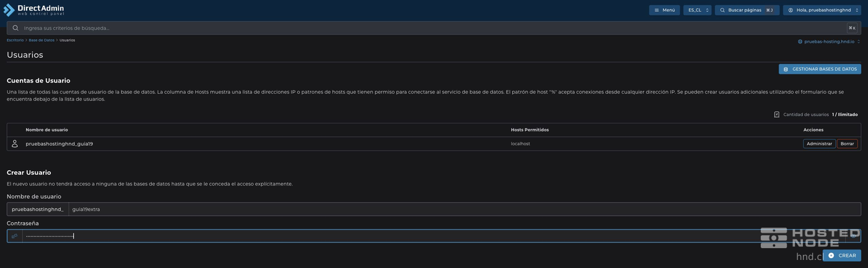868x268 pixels.
Task: Open the ES_CL language dropdown
Action: (697, 10)
